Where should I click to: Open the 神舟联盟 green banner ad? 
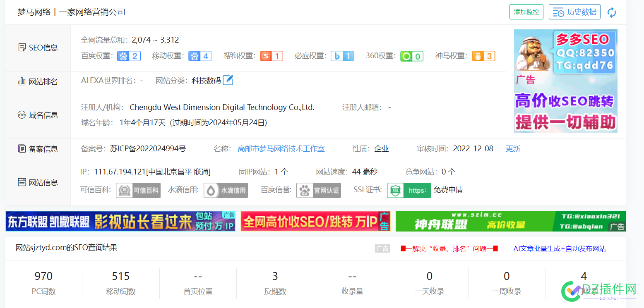click(x=511, y=221)
